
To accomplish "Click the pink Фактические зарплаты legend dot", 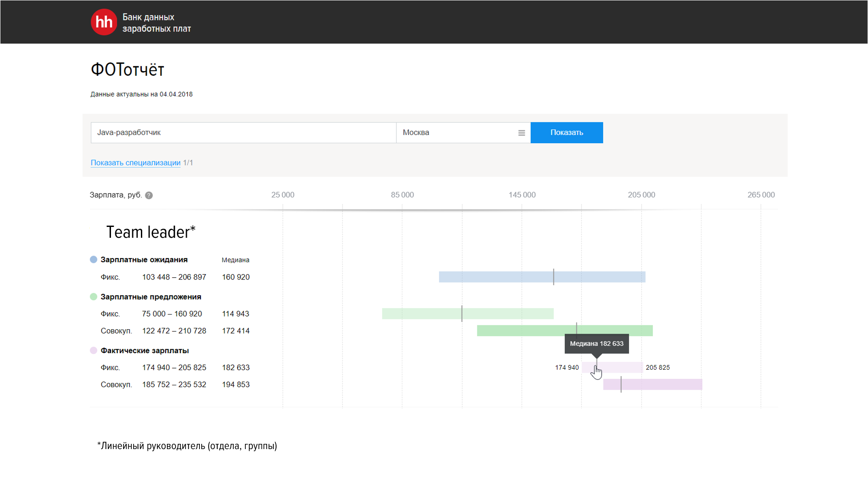I will click(93, 350).
